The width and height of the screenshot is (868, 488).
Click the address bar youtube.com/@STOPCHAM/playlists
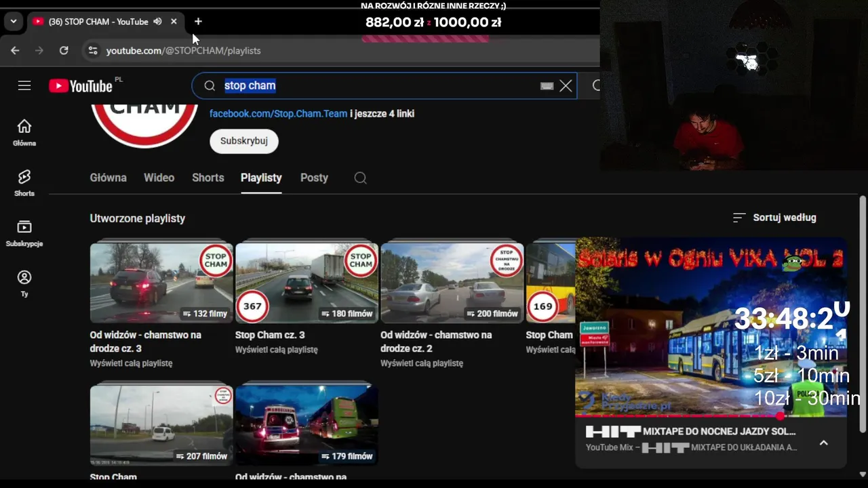click(x=183, y=50)
